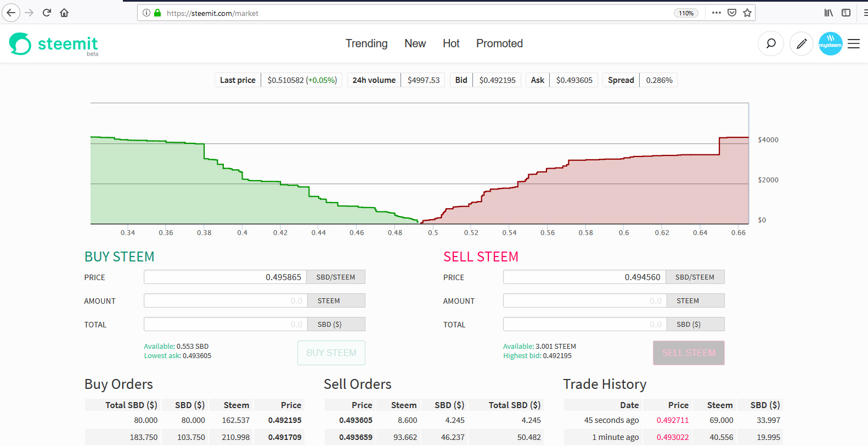The height and width of the screenshot is (446, 868).
Task: Open the Hot posts tab
Action: [451, 43]
